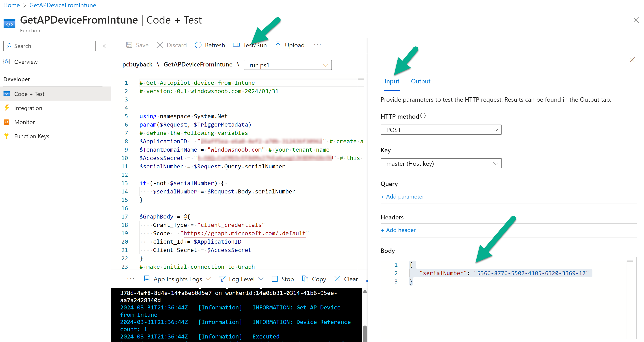
Task: Click the pcbuyback path segment
Action: click(x=137, y=64)
